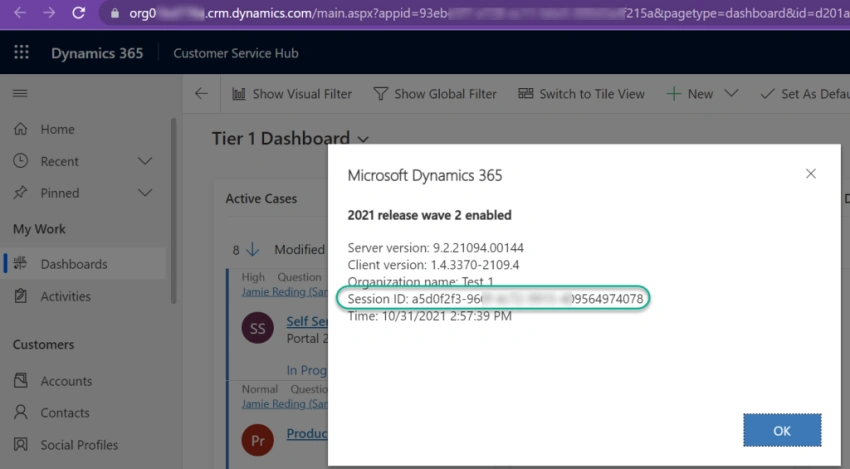The width and height of the screenshot is (850, 469).
Task: Click the SS avatar on first case
Action: 257,329
